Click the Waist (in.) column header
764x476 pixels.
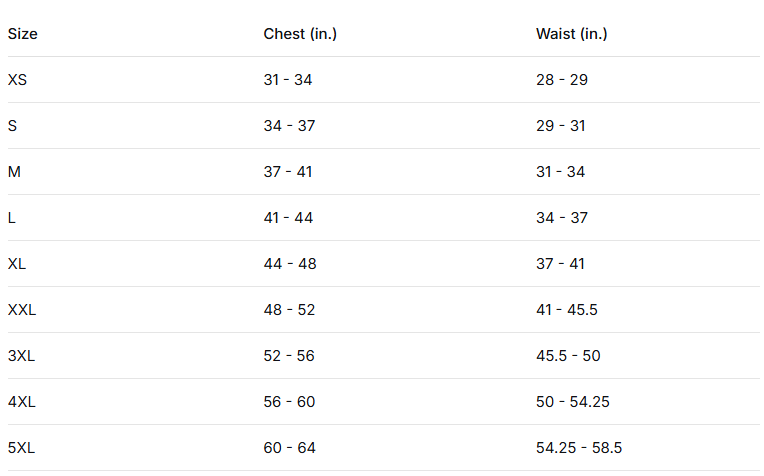pos(572,34)
